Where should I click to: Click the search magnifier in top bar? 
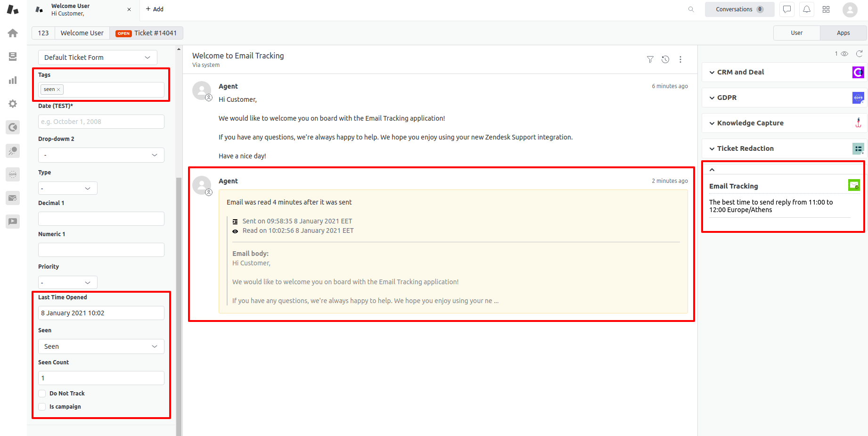[691, 9]
